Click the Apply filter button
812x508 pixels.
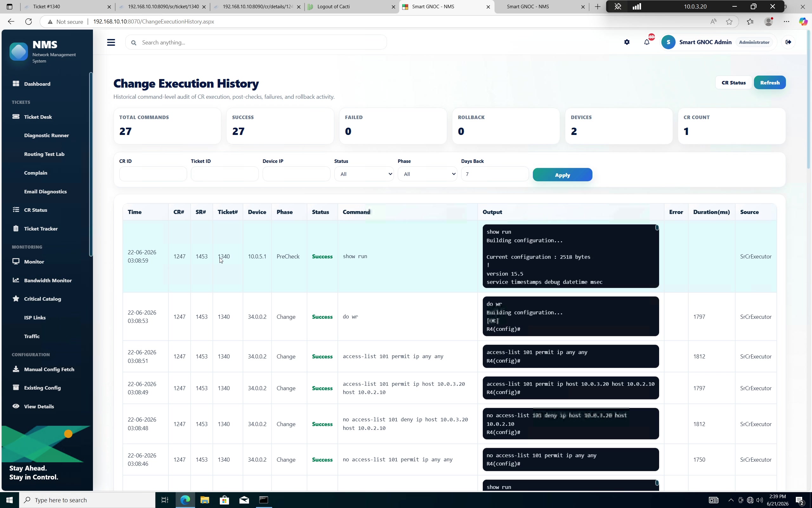pos(562,175)
